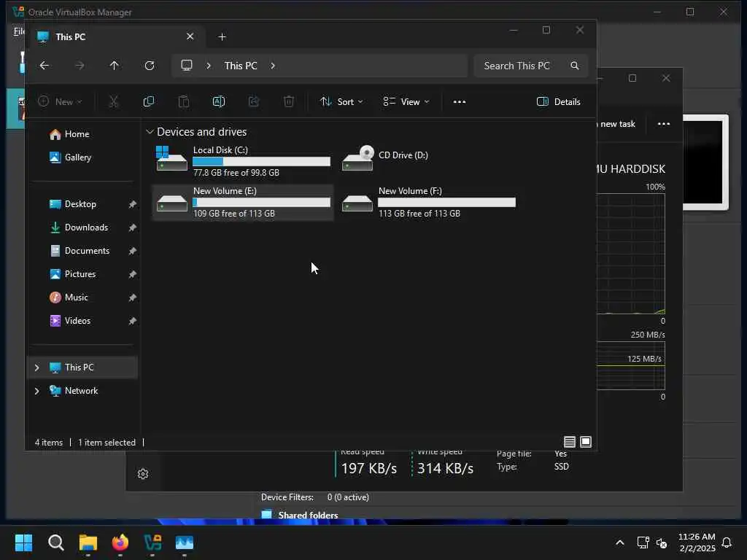The width and height of the screenshot is (747, 560).
Task: Open VirtualBox from taskbar
Action: tap(152, 542)
